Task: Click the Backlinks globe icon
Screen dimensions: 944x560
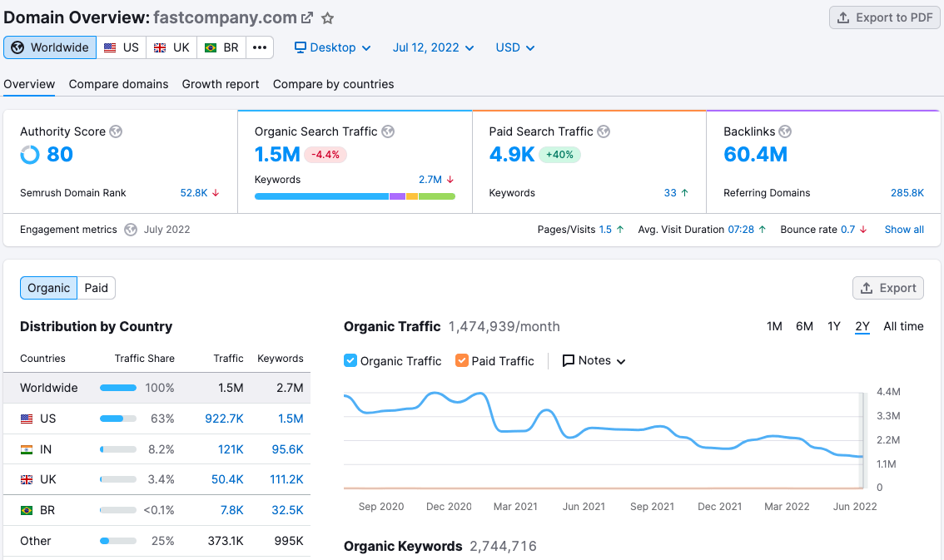Action: [x=785, y=131]
